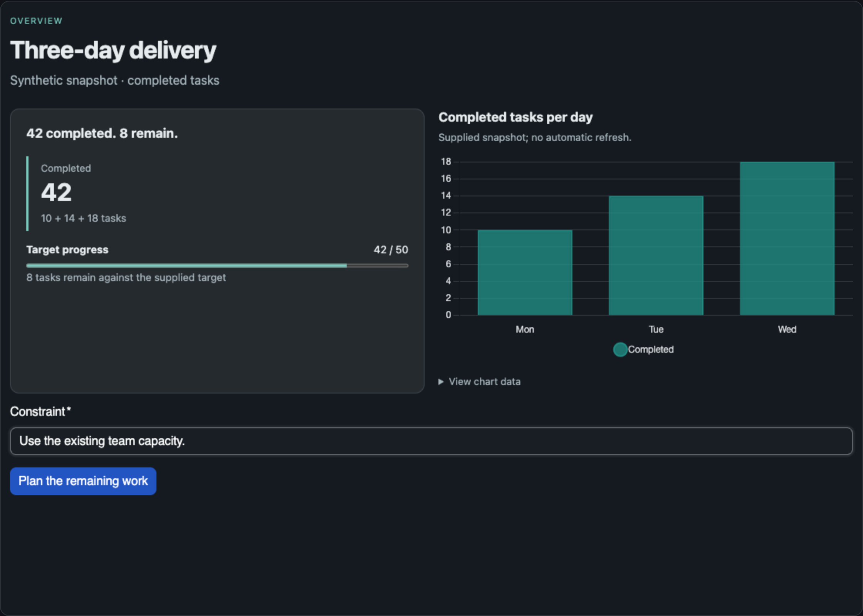Click the 'OVERVIEW' label
The image size is (863, 616).
pos(36,21)
